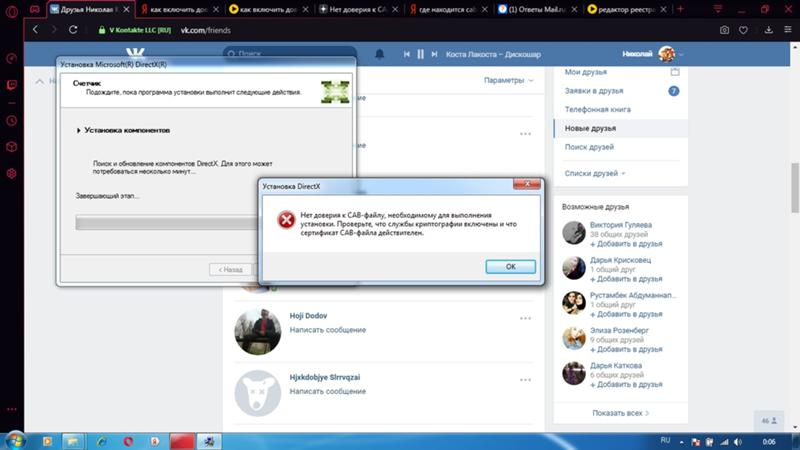Open history clock in Opera sidebar
This screenshot has height=450, width=800.
point(12,121)
